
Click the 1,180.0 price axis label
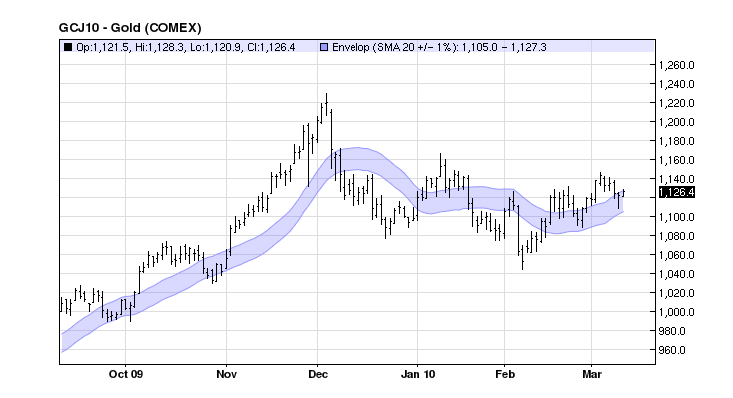676,141
